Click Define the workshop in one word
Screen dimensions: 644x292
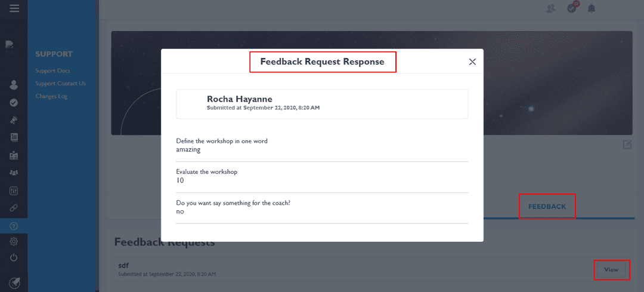tap(222, 141)
